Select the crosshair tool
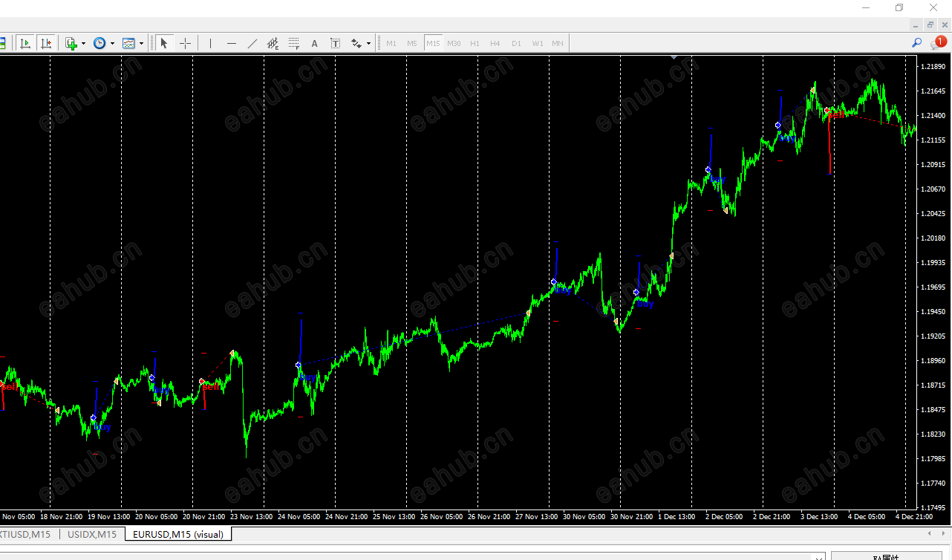Viewport: 952px width, 560px height. point(186,43)
